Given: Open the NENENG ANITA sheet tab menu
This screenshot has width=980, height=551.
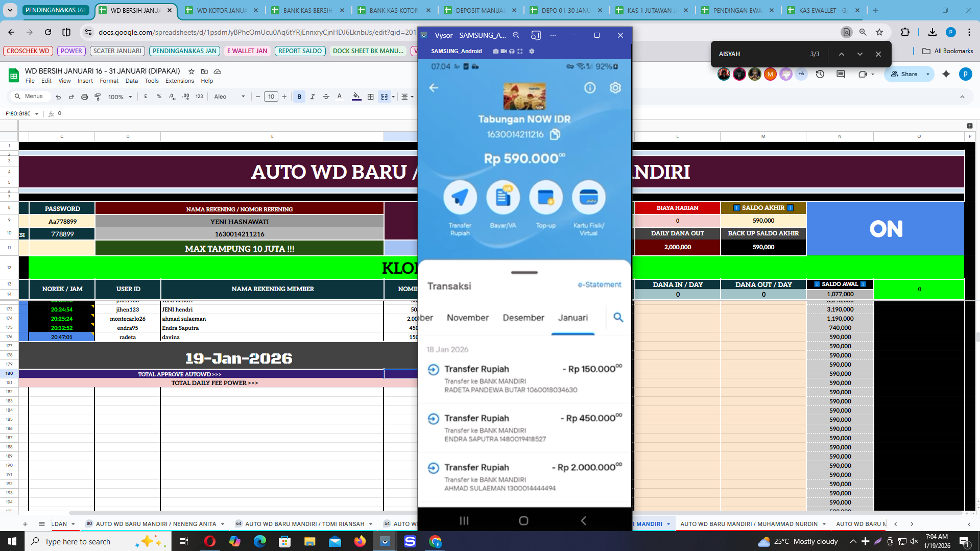Looking at the screenshot, I should 222,524.
